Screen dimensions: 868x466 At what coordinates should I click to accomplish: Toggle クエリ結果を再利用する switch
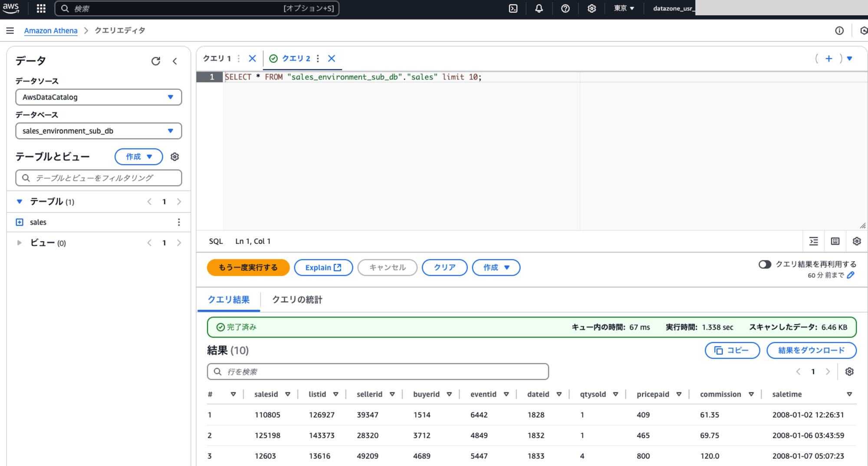click(765, 264)
